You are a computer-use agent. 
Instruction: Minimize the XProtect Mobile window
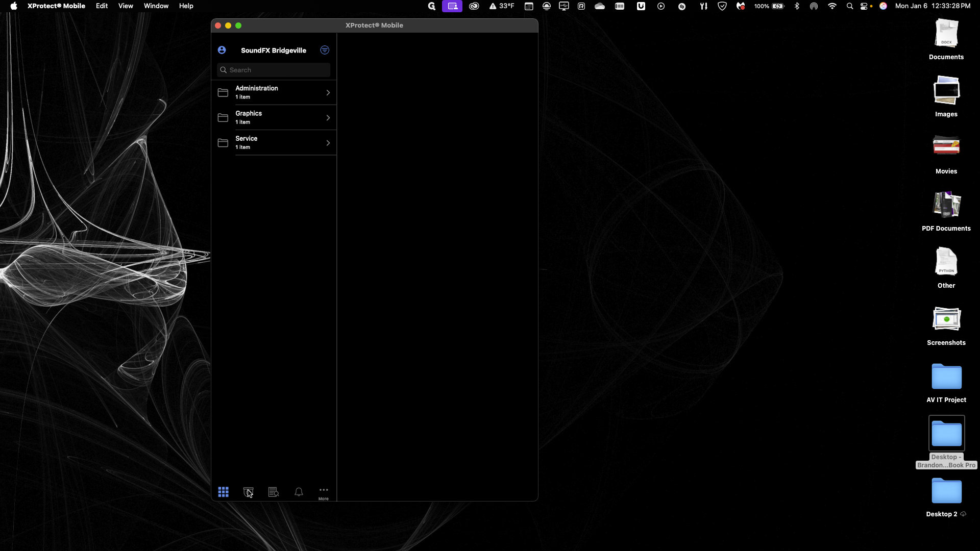click(x=228, y=26)
